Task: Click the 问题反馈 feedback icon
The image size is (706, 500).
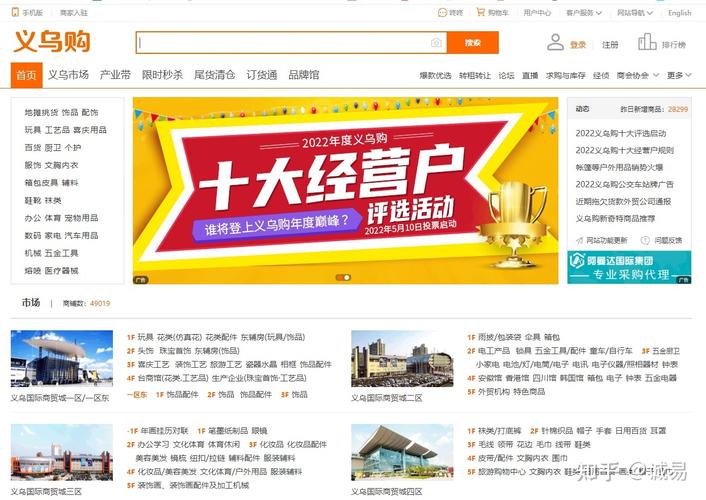Action: point(645,240)
